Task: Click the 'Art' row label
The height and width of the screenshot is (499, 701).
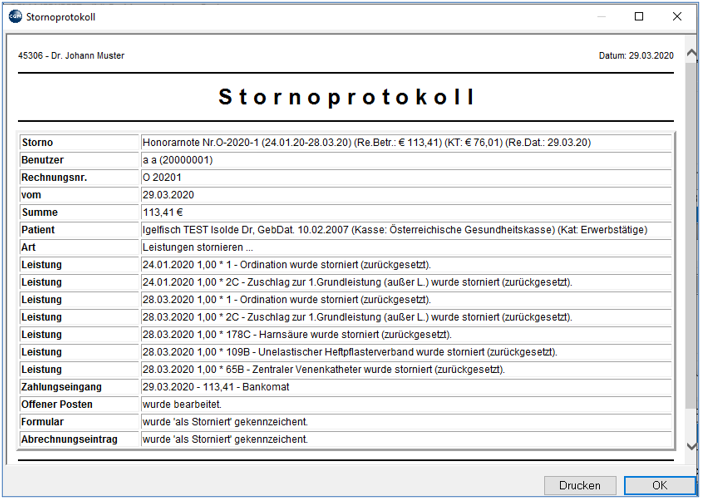Action: click(x=28, y=247)
